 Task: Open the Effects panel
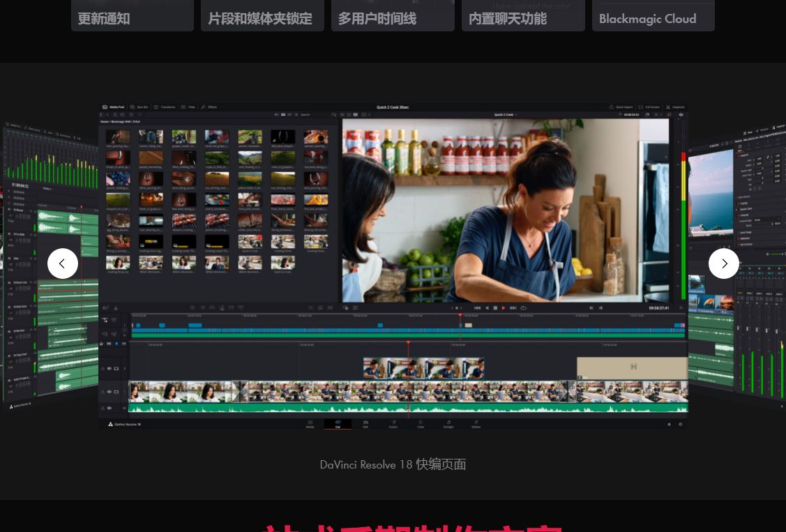click(209, 107)
